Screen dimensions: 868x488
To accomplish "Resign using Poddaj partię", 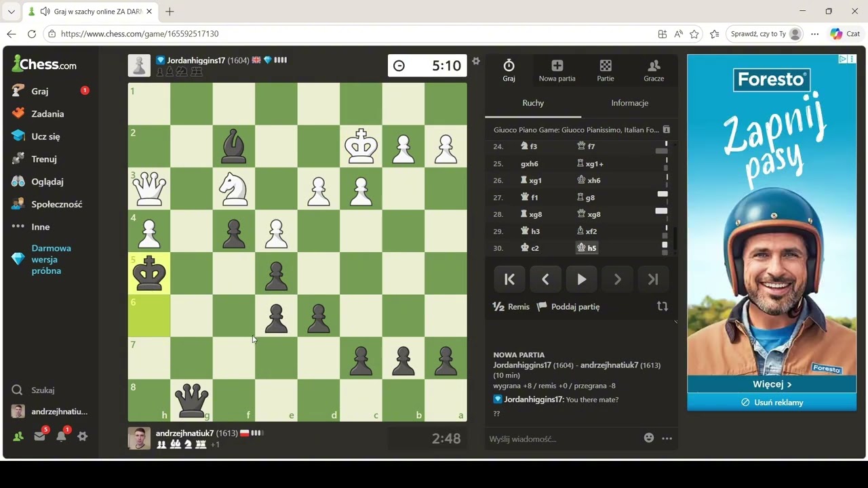I will (x=568, y=306).
